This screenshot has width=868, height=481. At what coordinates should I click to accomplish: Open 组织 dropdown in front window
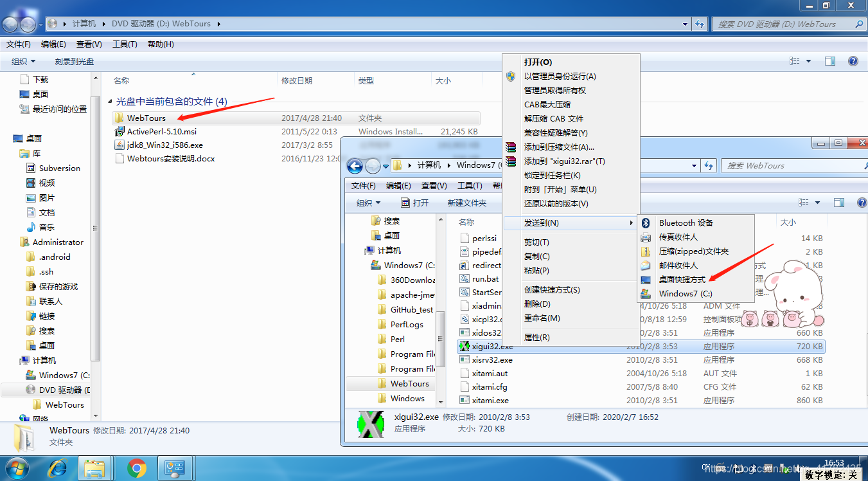pyautogui.click(x=369, y=203)
